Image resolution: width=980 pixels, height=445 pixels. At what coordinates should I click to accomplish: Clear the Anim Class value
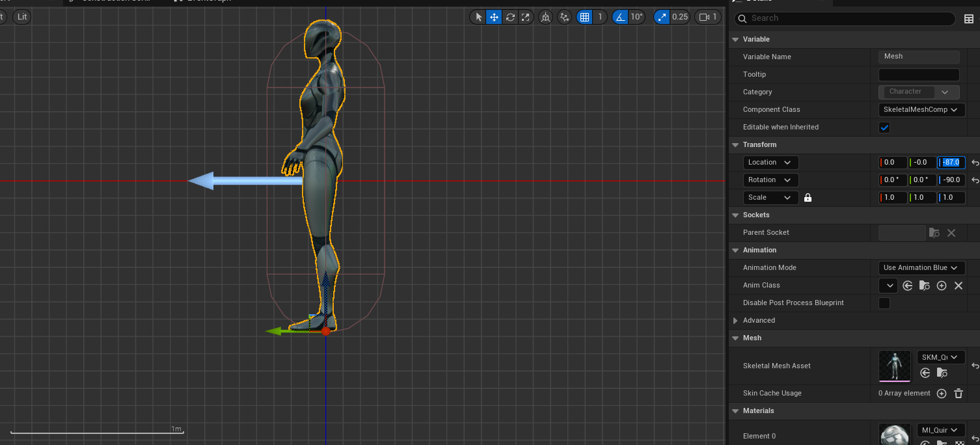click(x=958, y=286)
